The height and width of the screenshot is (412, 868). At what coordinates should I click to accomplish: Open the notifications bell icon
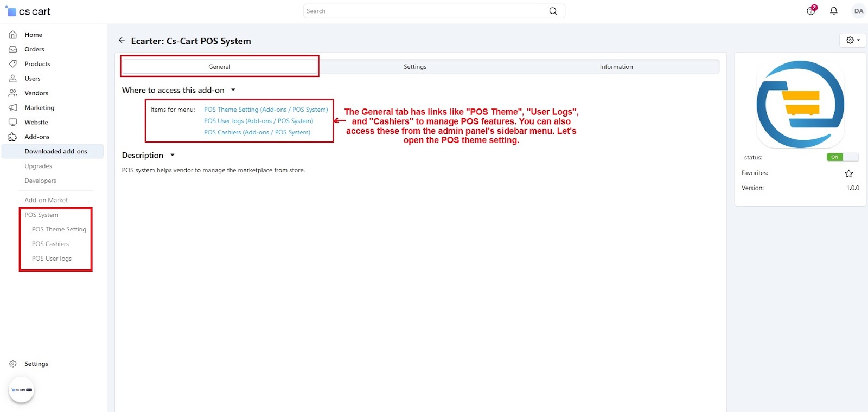(834, 11)
